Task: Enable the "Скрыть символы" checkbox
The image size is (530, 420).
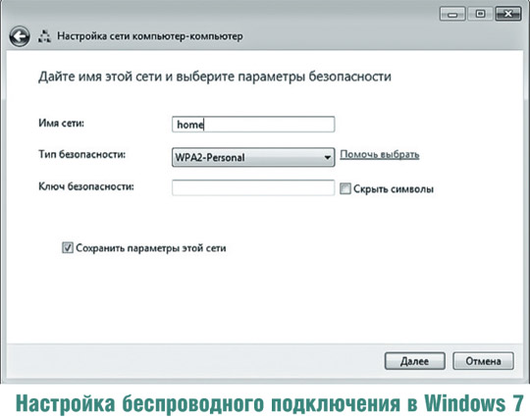Action: tap(345, 188)
